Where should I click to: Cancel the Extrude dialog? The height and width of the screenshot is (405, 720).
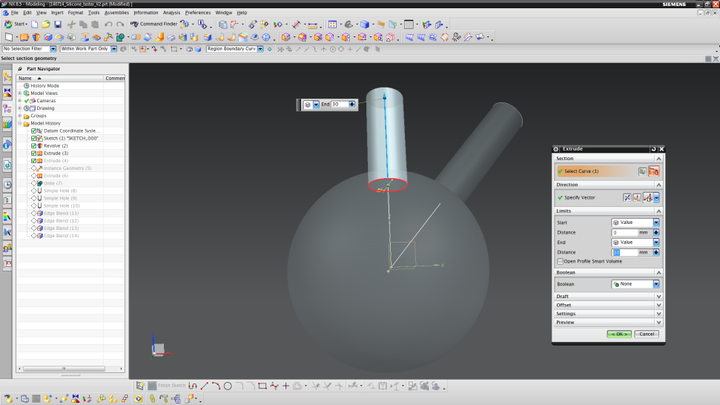pos(647,334)
